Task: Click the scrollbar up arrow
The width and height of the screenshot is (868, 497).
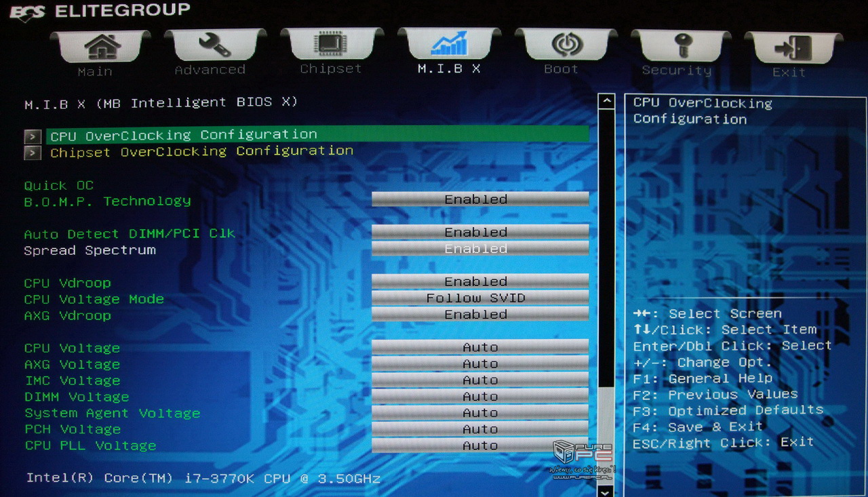Action: click(x=606, y=102)
